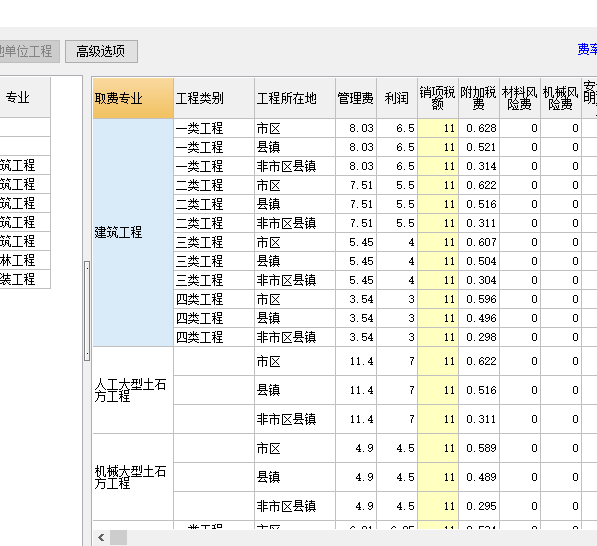
Task: Click 销项税额 11 in 四类工程 非市区县镇 row
Action: [x=438, y=337]
